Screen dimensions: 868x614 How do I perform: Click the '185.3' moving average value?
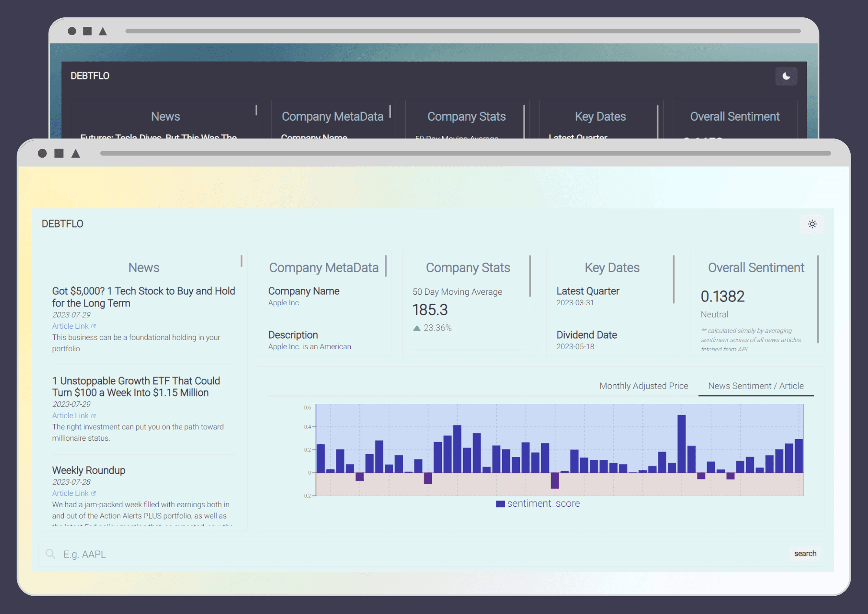click(430, 310)
